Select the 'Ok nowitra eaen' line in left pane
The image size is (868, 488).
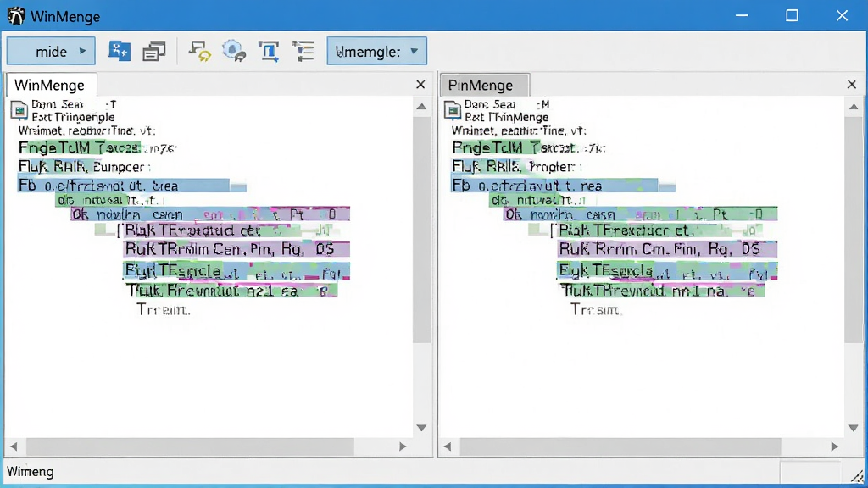210,214
